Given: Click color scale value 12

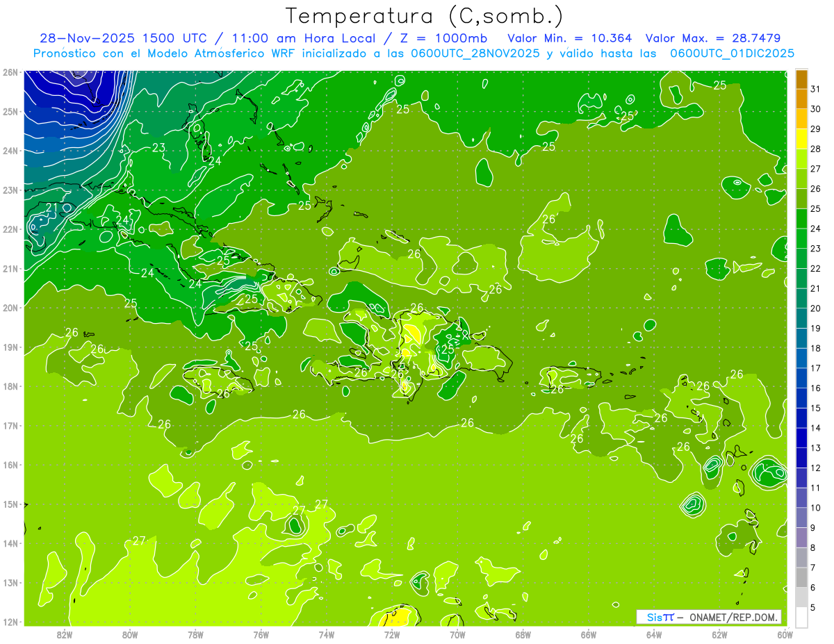Looking at the screenshot, I should click(x=816, y=468).
